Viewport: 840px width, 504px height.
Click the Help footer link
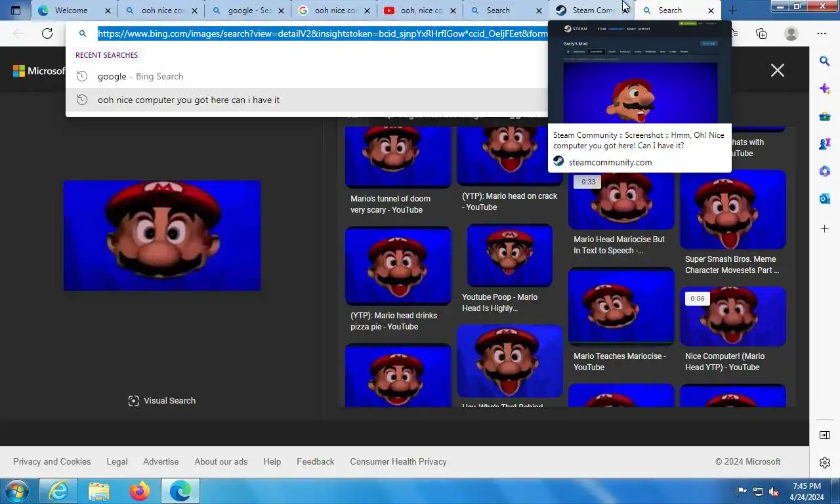click(x=272, y=462)
